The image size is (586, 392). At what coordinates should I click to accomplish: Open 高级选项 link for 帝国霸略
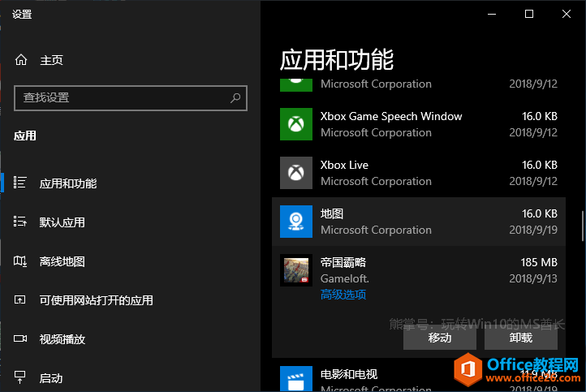pos(343,295)
